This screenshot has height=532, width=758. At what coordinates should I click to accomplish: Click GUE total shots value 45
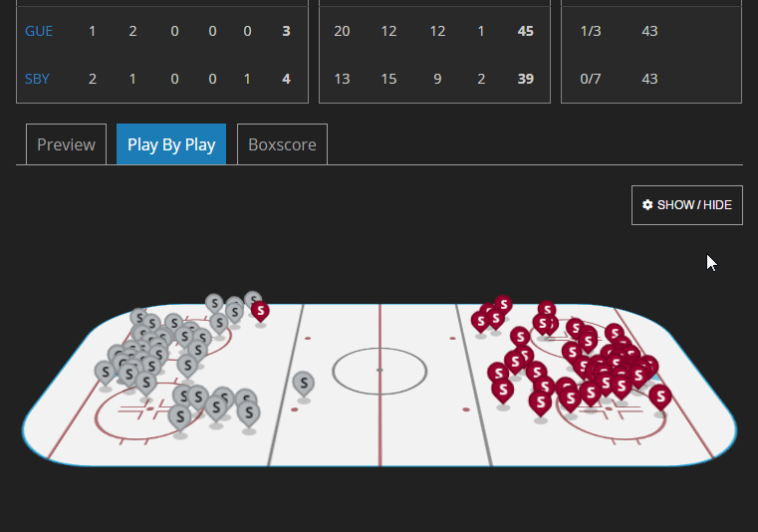point(526,31)
